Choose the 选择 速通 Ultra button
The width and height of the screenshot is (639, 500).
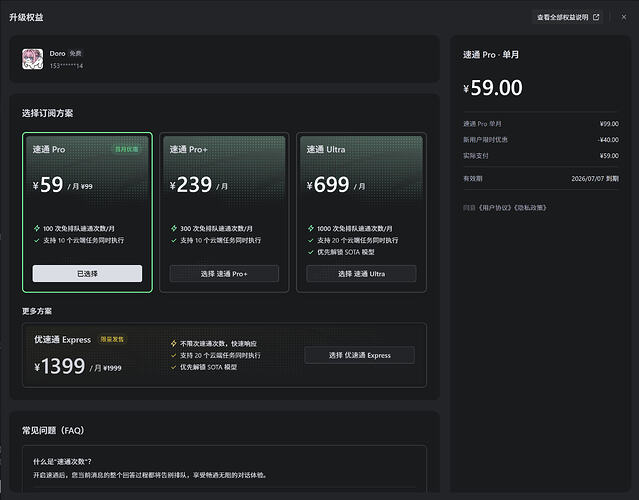(361, 273)
